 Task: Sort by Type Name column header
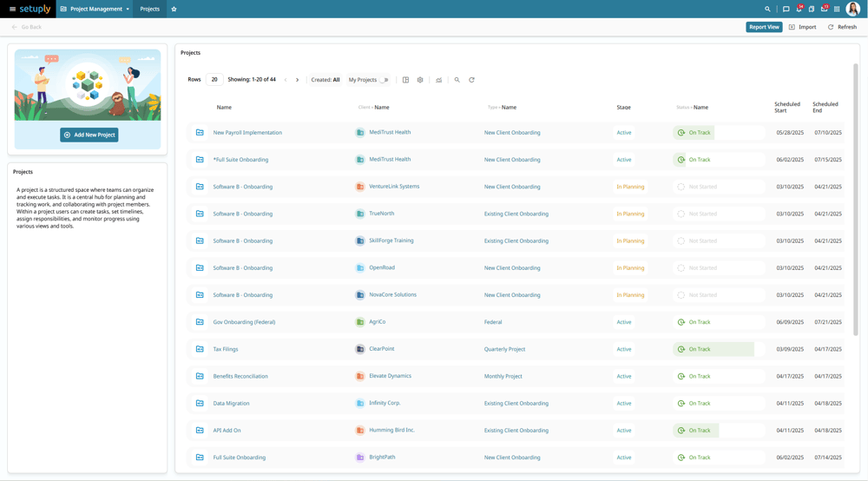(x=502, y=108)
